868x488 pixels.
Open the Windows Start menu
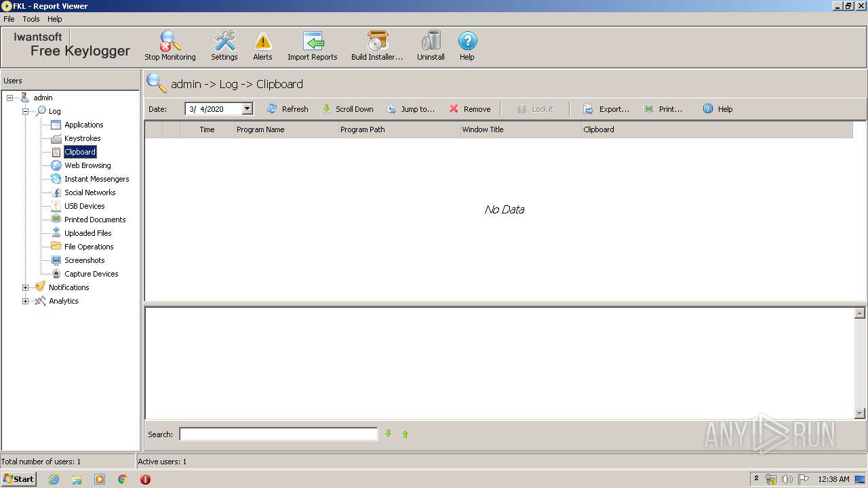tap(19, 479)
